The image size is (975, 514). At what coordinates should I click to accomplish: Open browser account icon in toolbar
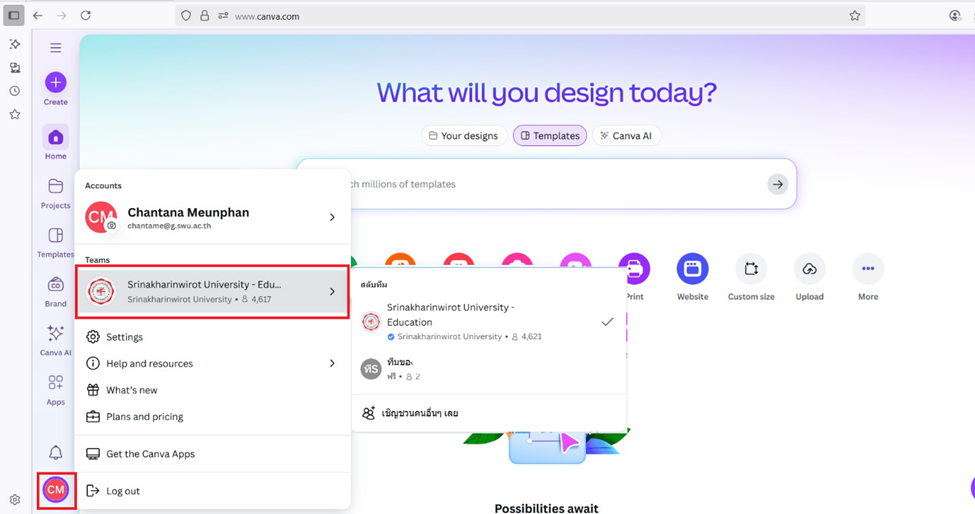tap(955, 16)
